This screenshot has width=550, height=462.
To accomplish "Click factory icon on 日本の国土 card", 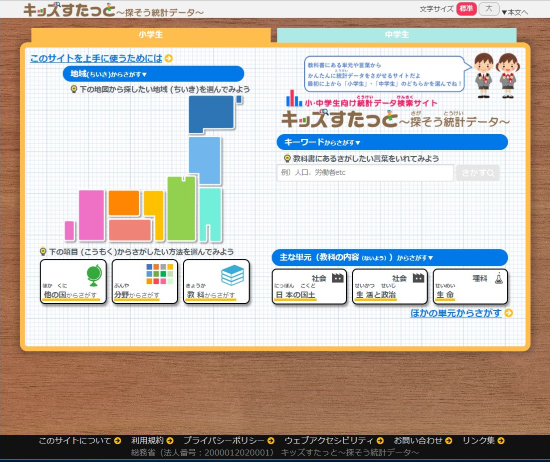I will pyautogui.click(x=337, y=278).
